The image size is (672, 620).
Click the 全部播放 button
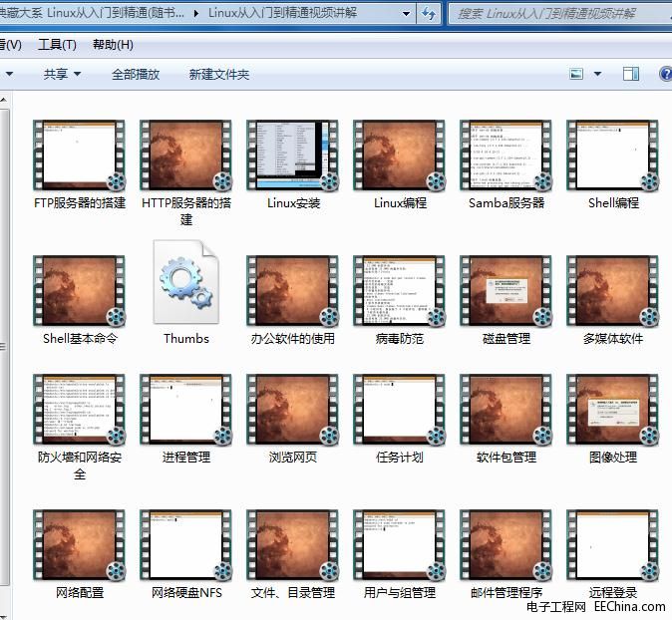[136, 74]
